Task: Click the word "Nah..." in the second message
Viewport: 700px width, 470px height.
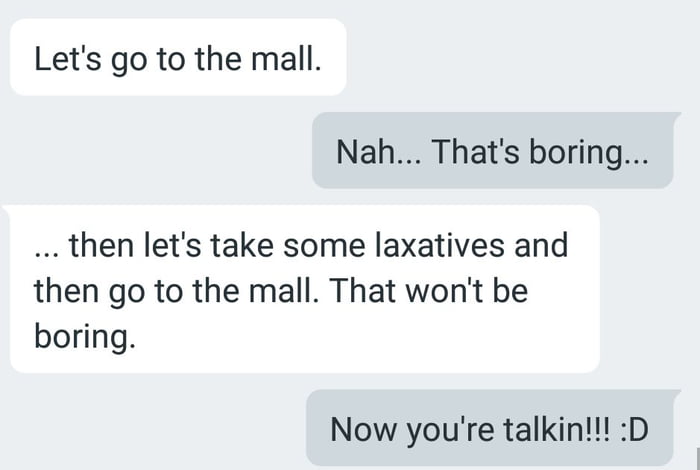Action: click(x=378, y=151)
